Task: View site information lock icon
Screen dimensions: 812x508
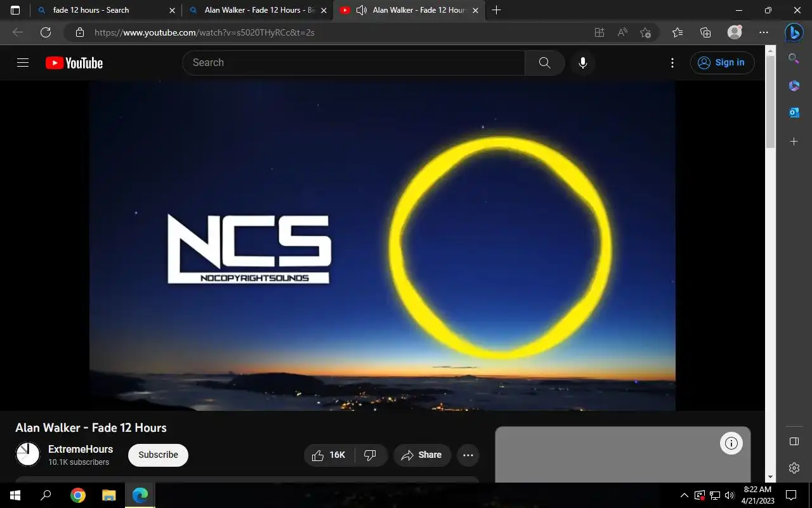Action: [79, 32]
